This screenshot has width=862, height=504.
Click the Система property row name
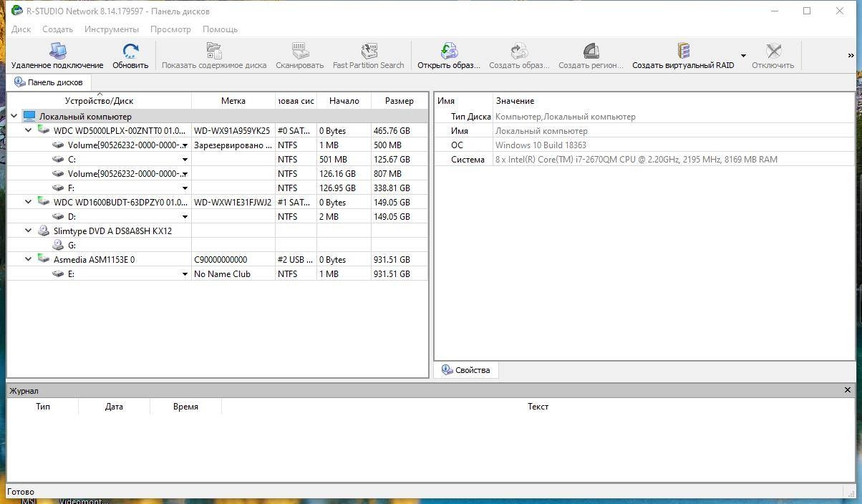coord(468,159)
